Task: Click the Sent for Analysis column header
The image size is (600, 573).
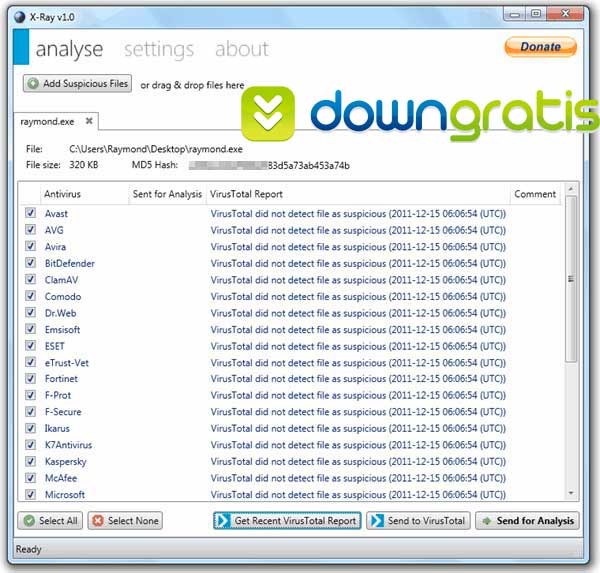Action: pos(167,194)
